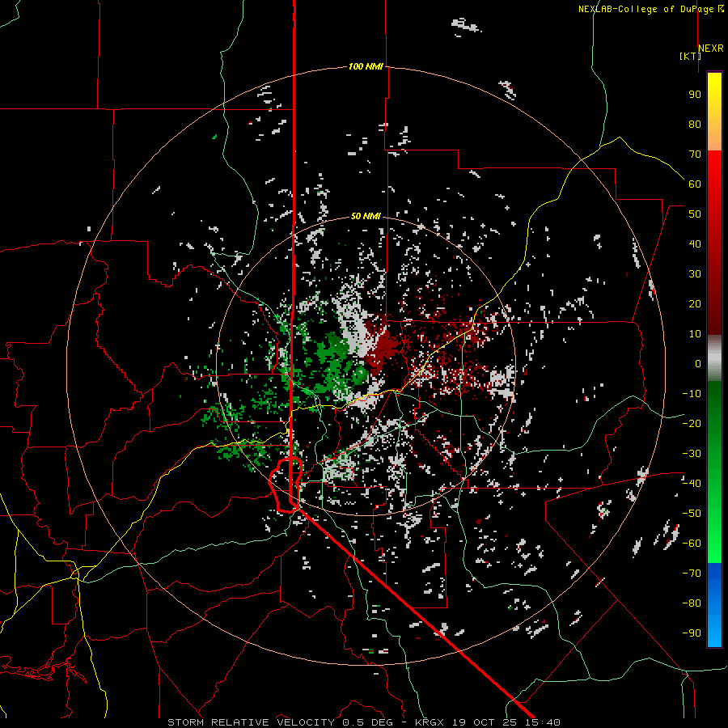Click the KRGX station identifier in the caption
The image size is (728, 728).
[430, 722]
